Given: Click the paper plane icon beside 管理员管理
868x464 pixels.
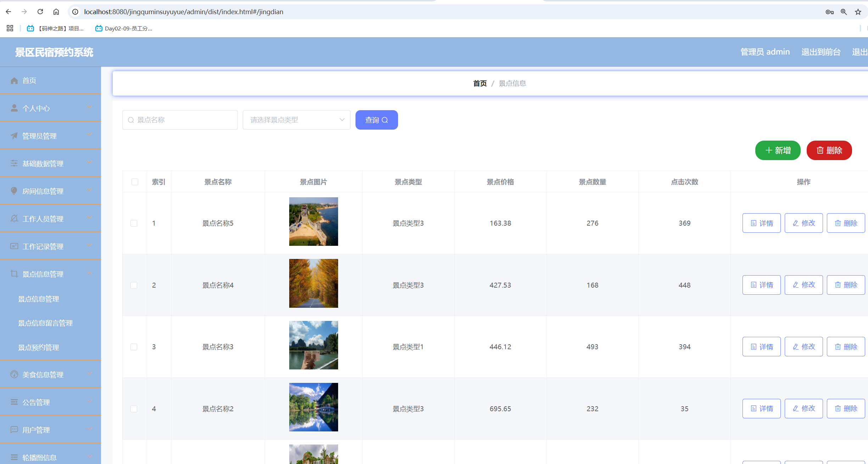Looking at the screenshot, I should [x=14, y=136].
